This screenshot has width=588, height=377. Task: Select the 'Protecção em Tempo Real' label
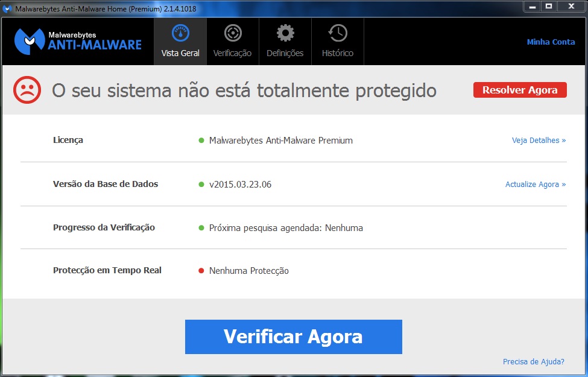pyautogui.click(x=107, y=270)
